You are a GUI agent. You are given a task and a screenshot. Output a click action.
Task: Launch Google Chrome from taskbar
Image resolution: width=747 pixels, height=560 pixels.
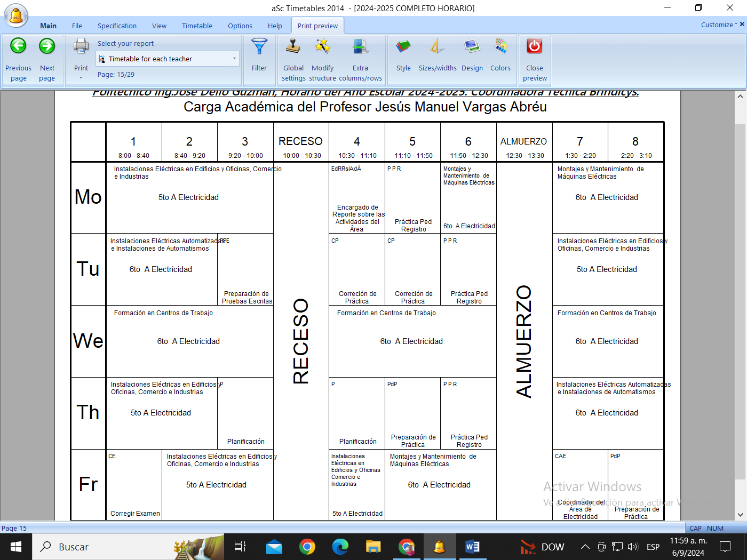(307, 547)
